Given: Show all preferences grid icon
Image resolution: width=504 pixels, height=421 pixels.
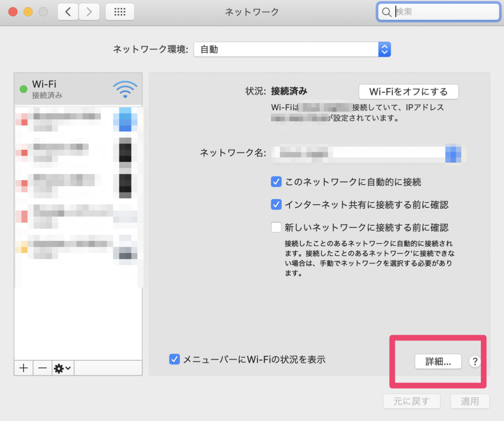Looking at the screenshot, I should (x=120, y=12).
